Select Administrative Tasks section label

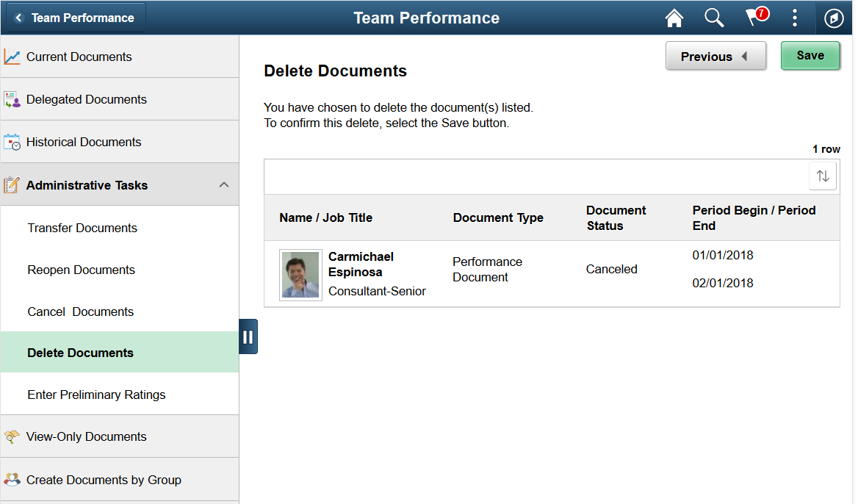coord(87,186)
